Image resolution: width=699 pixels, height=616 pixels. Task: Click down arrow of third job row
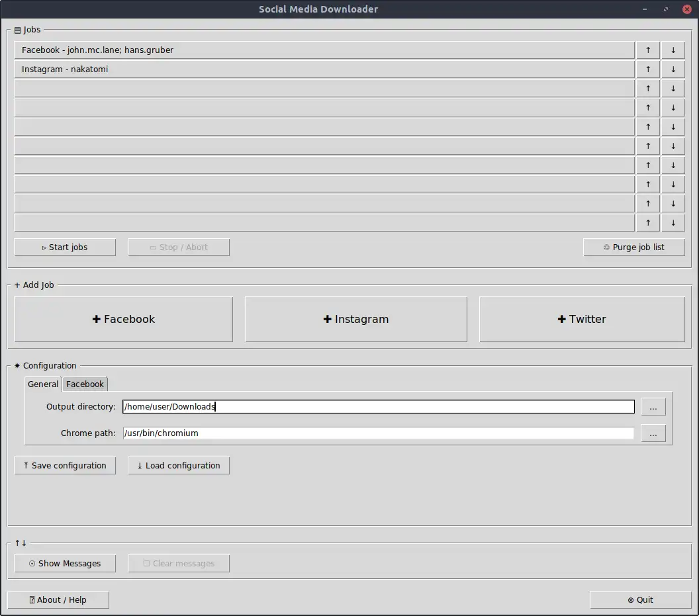[x=673, y=88]
